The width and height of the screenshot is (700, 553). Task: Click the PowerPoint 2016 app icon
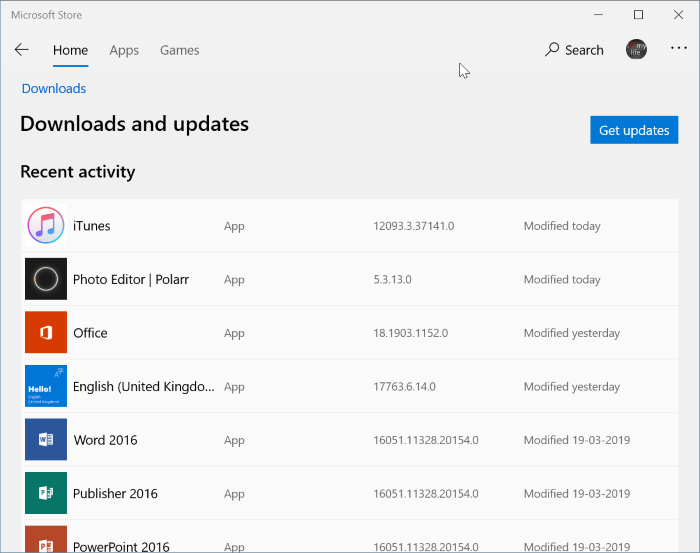coord(46,539)
